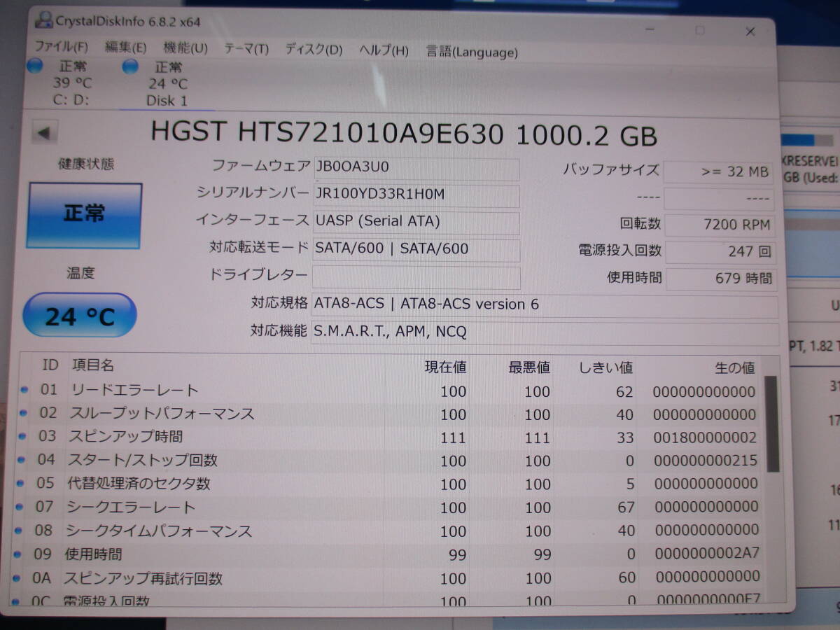Click the S.M.A.R.T., APM, NCQ features field
Viewport: 840px width, 630px height.
[x=545, y=332]
